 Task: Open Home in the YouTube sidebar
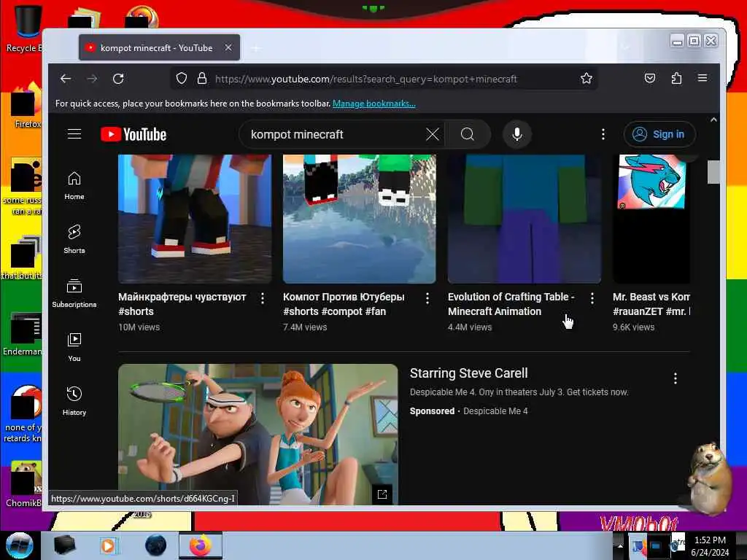tap(74, 186)
